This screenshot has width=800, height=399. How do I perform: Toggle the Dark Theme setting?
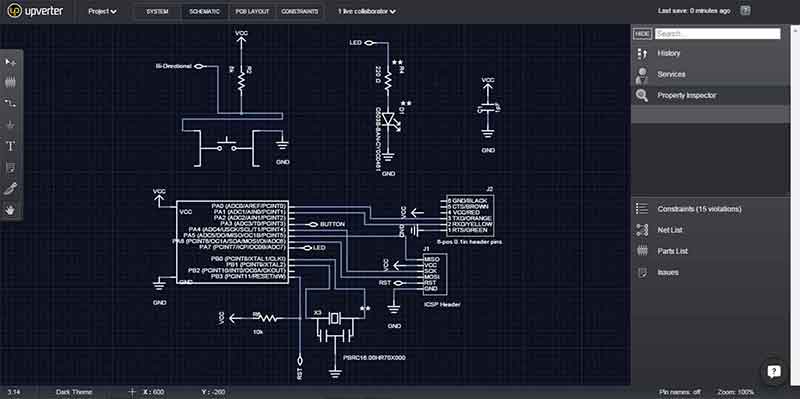[74, 392]
